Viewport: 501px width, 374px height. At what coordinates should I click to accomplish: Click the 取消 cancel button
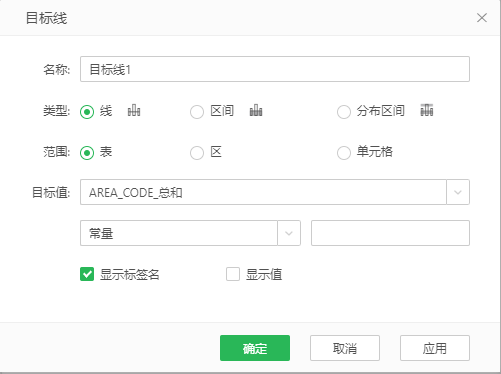(345, 348)
